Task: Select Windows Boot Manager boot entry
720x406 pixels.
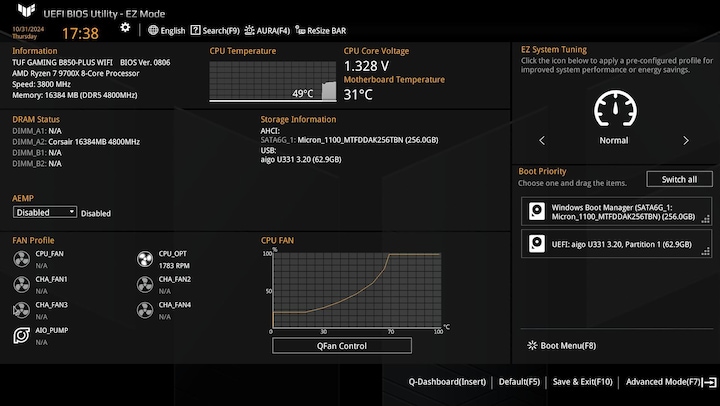Action: [x=616, y=211]
